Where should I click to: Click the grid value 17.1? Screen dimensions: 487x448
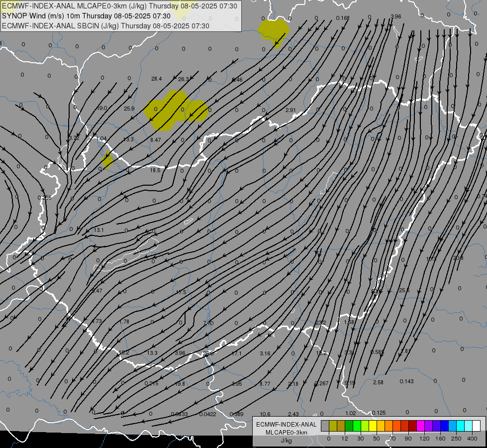236,353
